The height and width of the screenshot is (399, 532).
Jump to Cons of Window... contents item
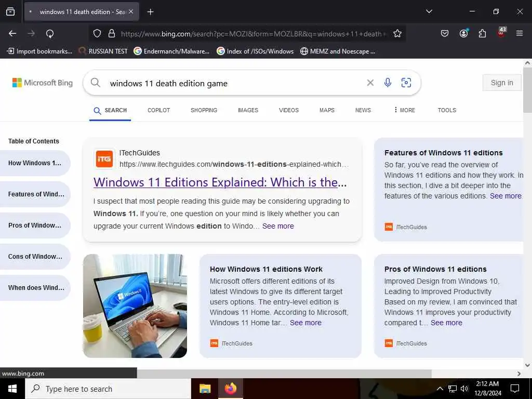[x=35, y=257]
